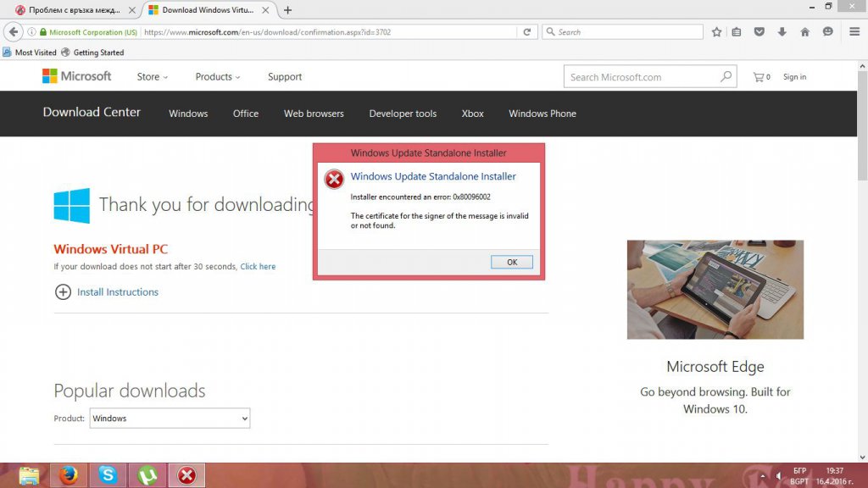Screen dimensions: 868x488
Task: Expand Install Instructions using the plus circle icon
Action: coord(63,291)
